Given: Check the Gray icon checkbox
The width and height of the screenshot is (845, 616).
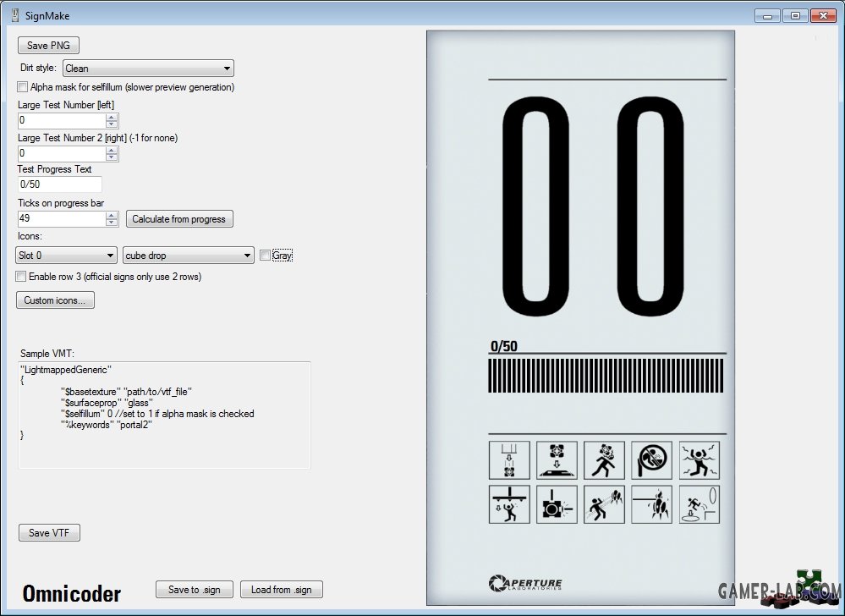Looking at the screenshot, I should 265,256.
